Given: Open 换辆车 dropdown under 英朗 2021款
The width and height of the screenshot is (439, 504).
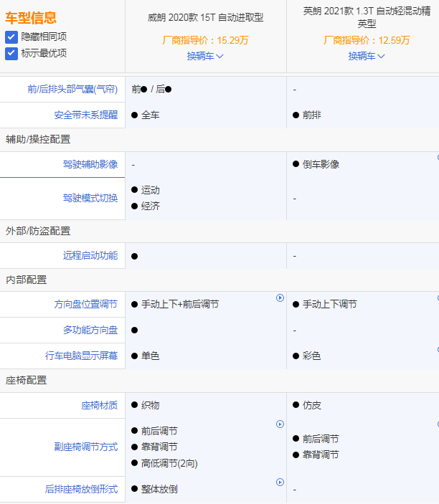Looking at the screenshot, I should click(x=367, y=56).
